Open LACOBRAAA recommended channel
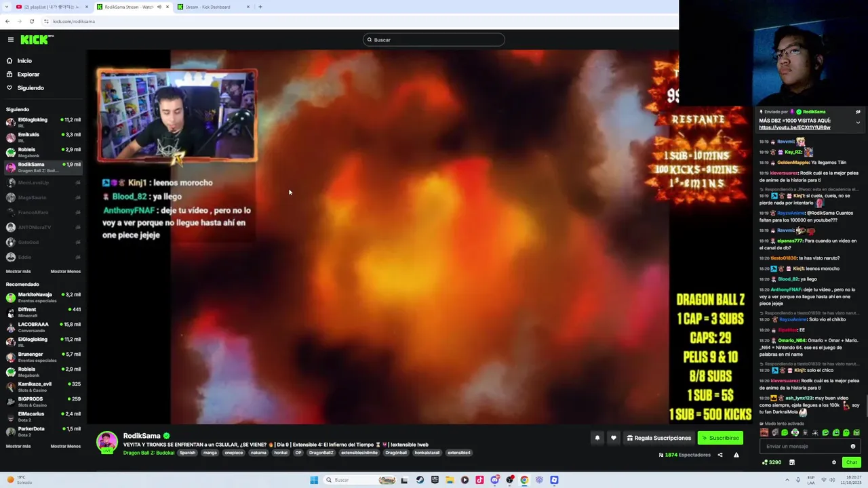Screen dimensions: 868x488 (x=43, y=327)
